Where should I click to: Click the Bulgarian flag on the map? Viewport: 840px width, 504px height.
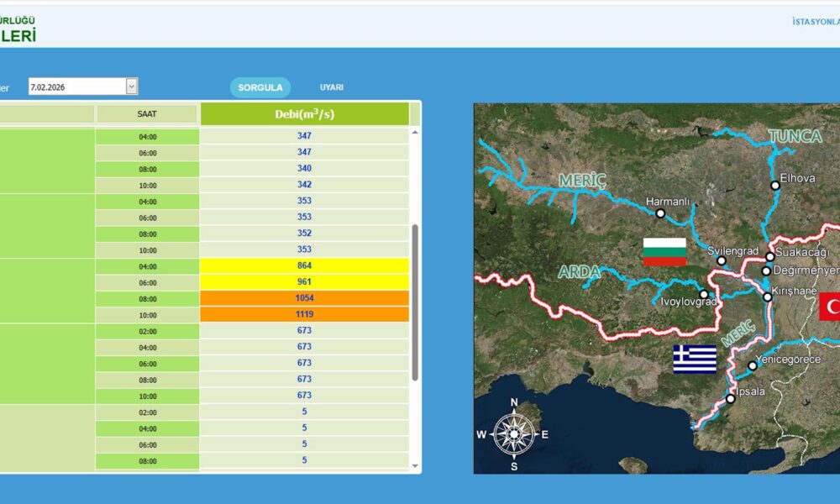pos(664,251)
